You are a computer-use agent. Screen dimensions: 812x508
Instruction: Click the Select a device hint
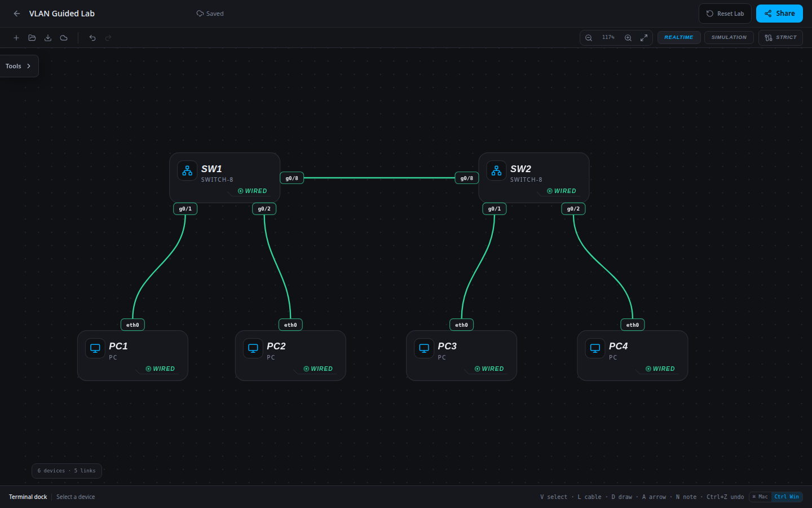coord(76,497)
